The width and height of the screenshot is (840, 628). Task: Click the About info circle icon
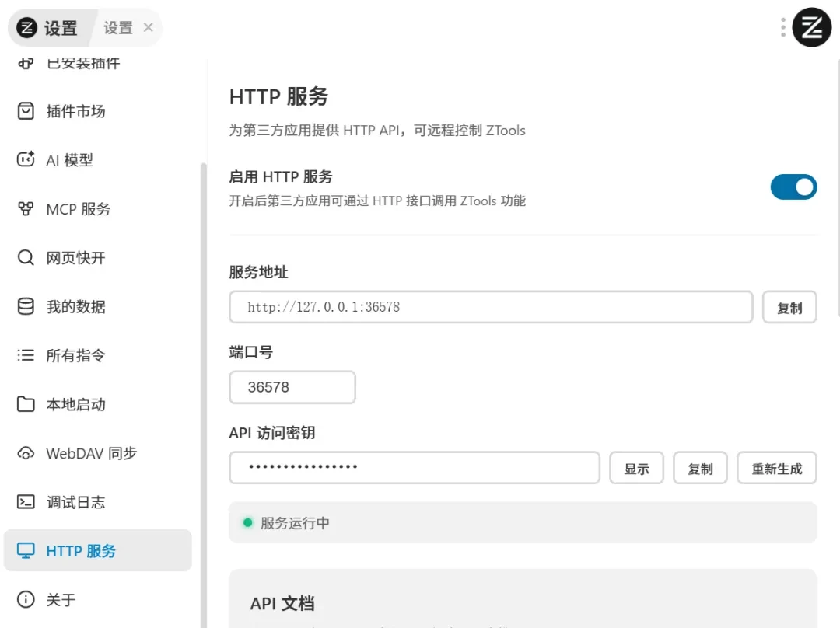point(26,599)
